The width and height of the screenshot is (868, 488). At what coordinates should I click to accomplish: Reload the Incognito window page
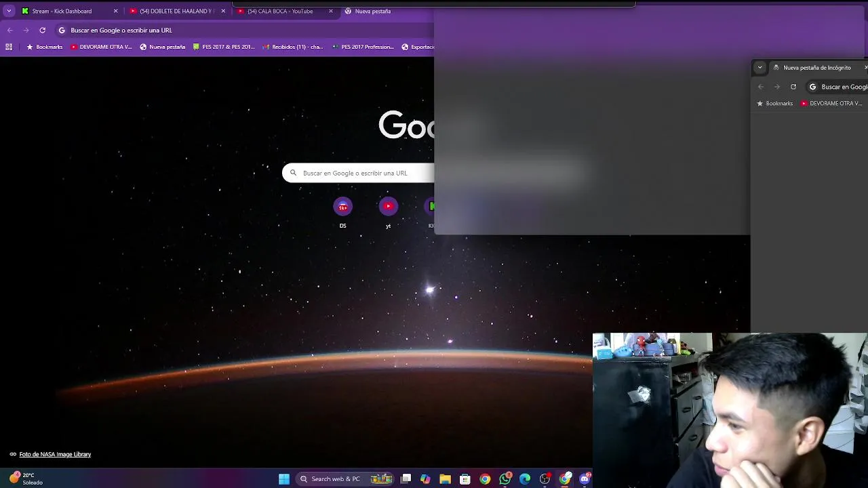point(793,87)
